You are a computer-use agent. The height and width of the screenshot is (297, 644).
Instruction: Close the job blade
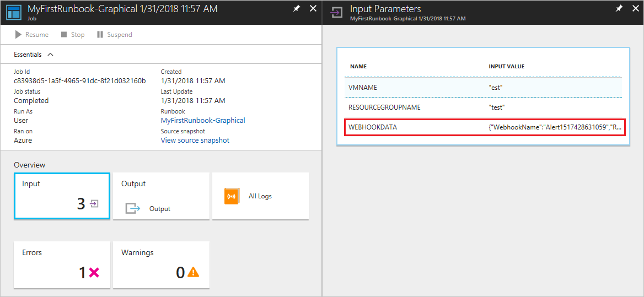coord(313,9)
